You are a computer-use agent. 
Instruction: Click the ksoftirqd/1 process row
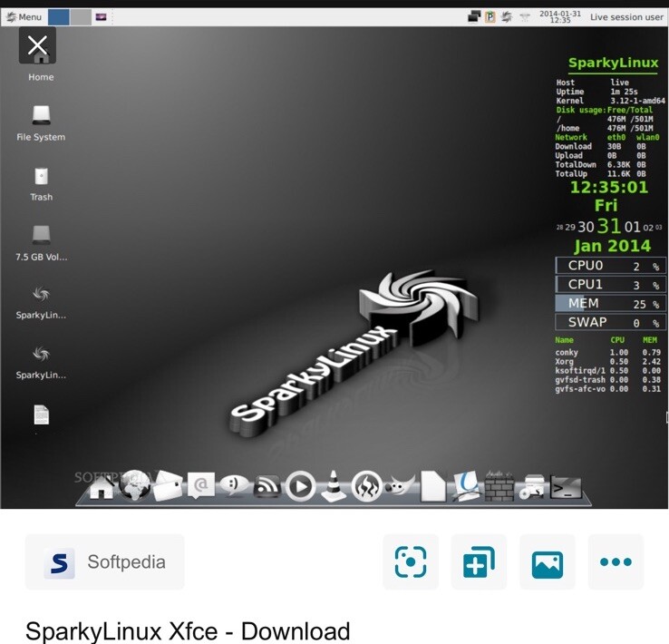[x=608, y=371]
